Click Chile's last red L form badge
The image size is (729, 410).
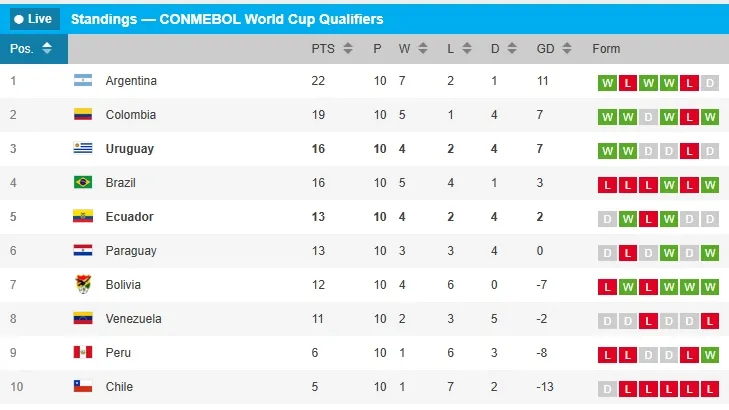(x=709, y=388)
